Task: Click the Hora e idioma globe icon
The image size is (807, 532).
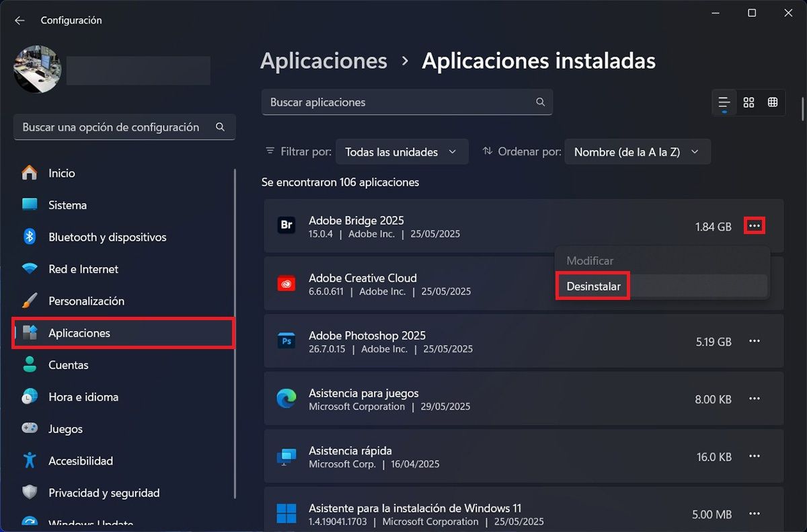Action: [x=30, y=397]
